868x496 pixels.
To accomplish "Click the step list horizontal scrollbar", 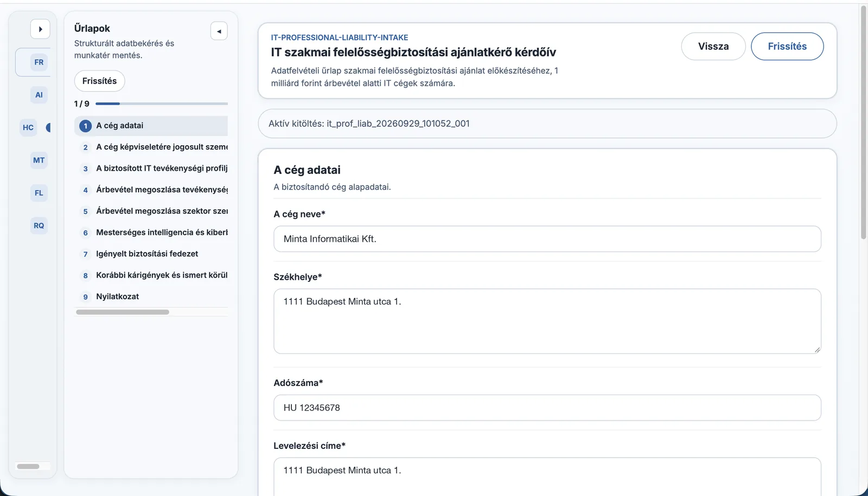I will 123,312.
